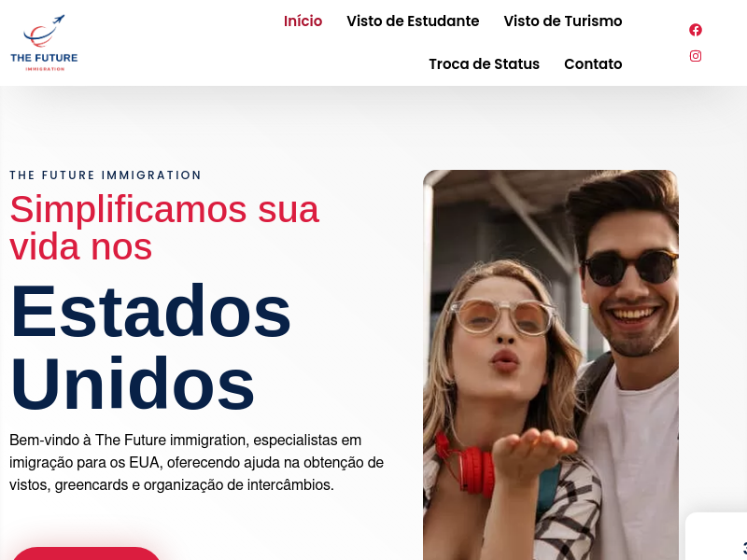This screenshot has height=560, width=747.
Task: Open the Visto de Estudante page
Action: [x=413, y=21]
